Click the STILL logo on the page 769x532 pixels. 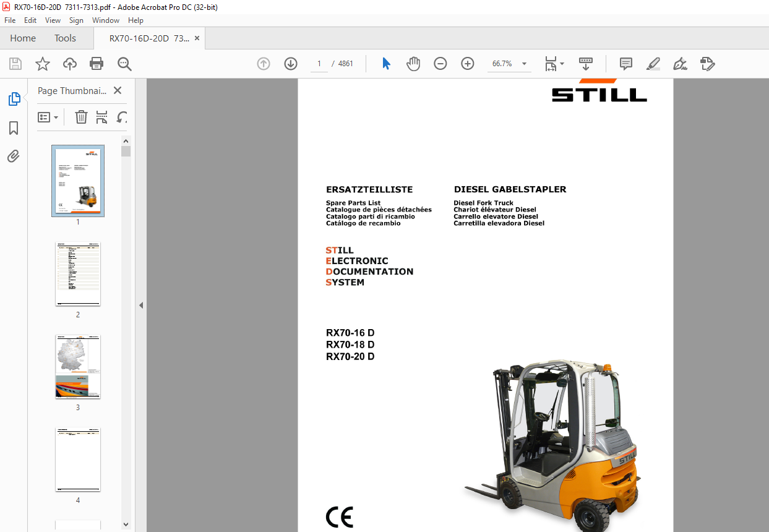point(599,91)
